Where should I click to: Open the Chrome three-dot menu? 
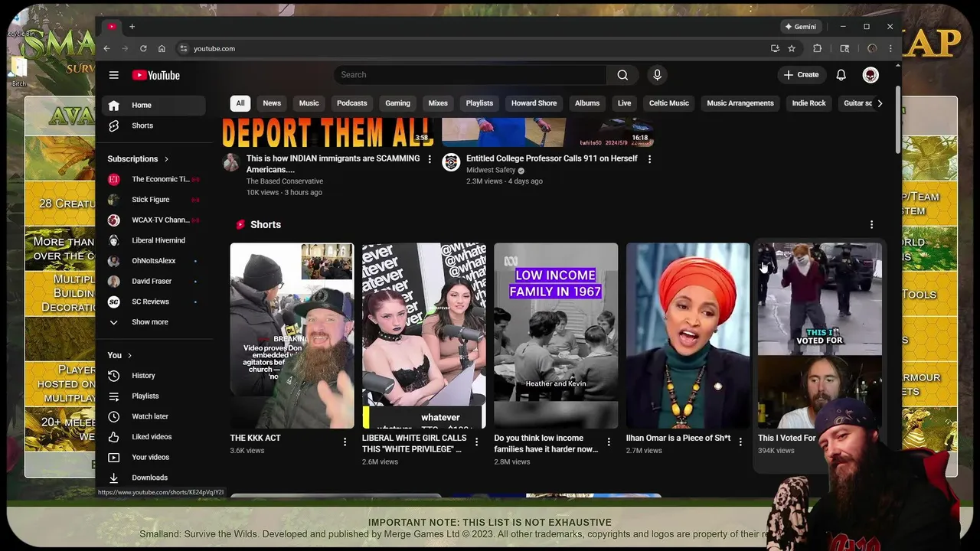click(x=890, y=48)
